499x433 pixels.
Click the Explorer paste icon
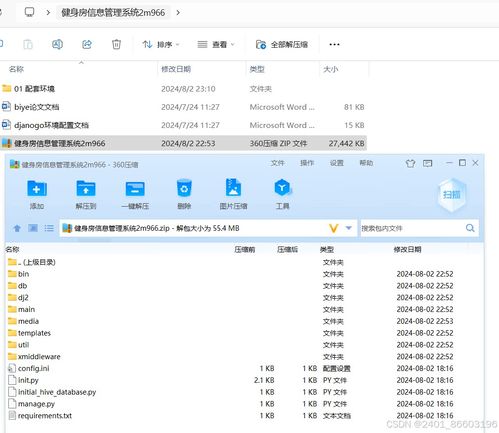click(28, 44)
